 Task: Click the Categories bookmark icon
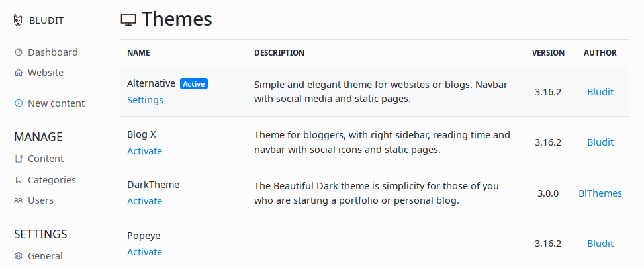pos(19,180)
